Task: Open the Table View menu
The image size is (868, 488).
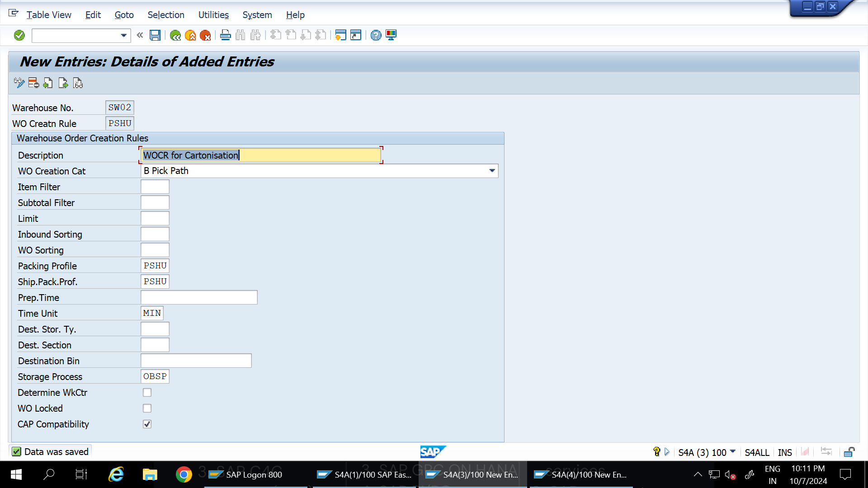Action: [x=48, y=15]
